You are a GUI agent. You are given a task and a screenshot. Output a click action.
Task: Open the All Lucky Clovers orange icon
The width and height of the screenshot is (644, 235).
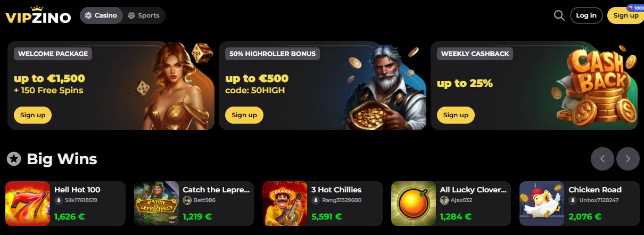pos(414,204)
